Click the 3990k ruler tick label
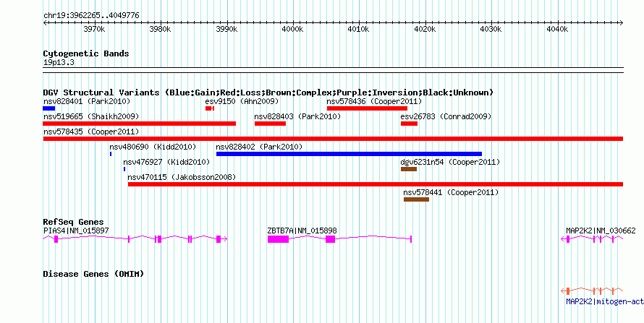Screen dimensions: 644x323 (227, 30)
